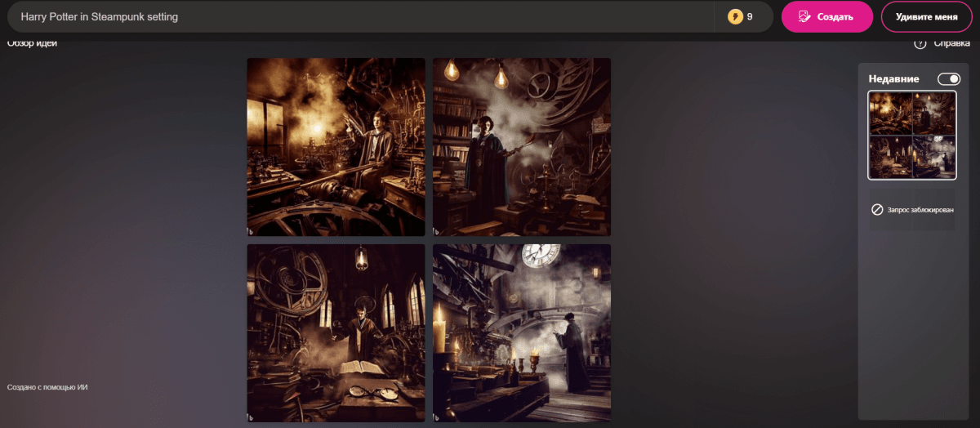980x428 pixels.
Task: Open the recent four-image collage thumbnail
Action: click(x=912, y=135)
